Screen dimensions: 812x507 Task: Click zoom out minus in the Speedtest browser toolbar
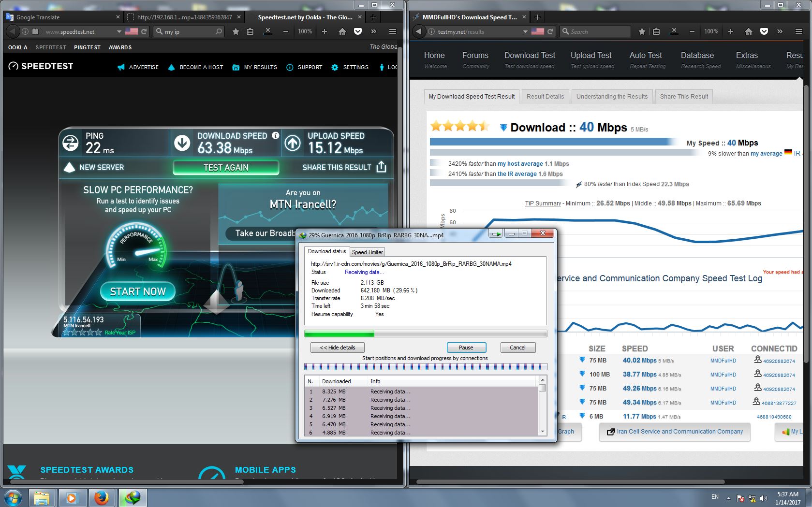click(x=286, y=31)
